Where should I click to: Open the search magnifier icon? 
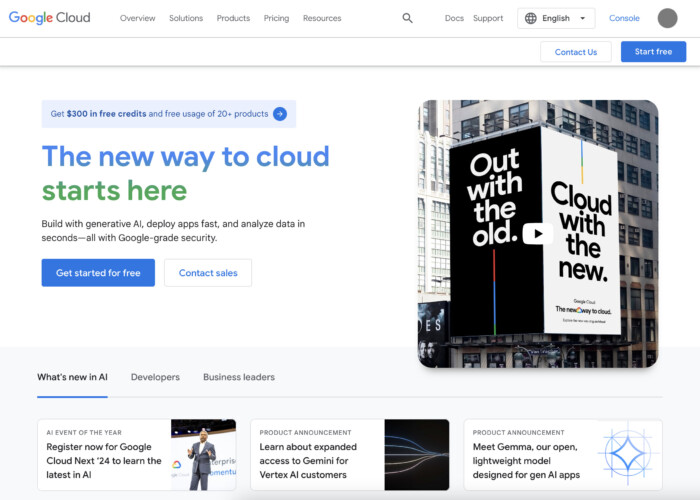tap(407, 18)
